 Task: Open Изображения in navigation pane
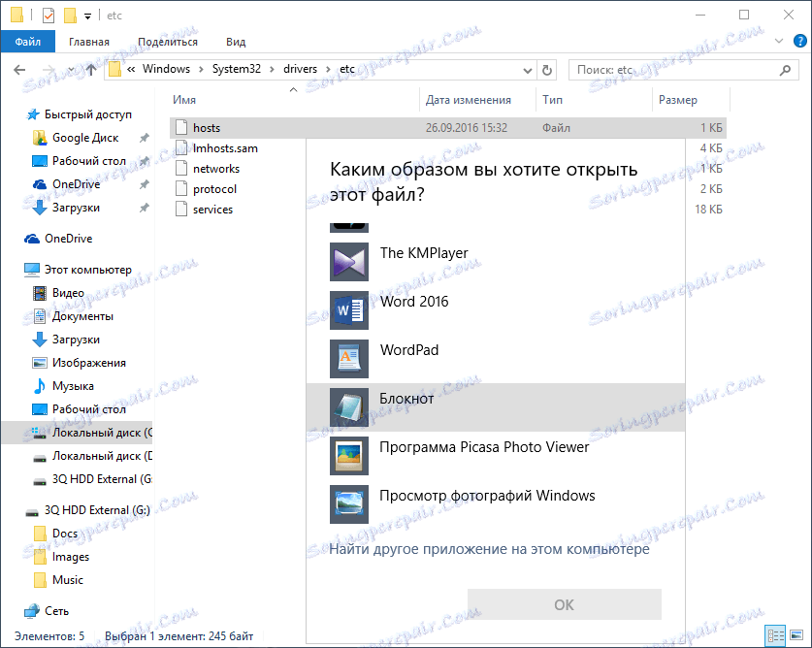[88, 363]
